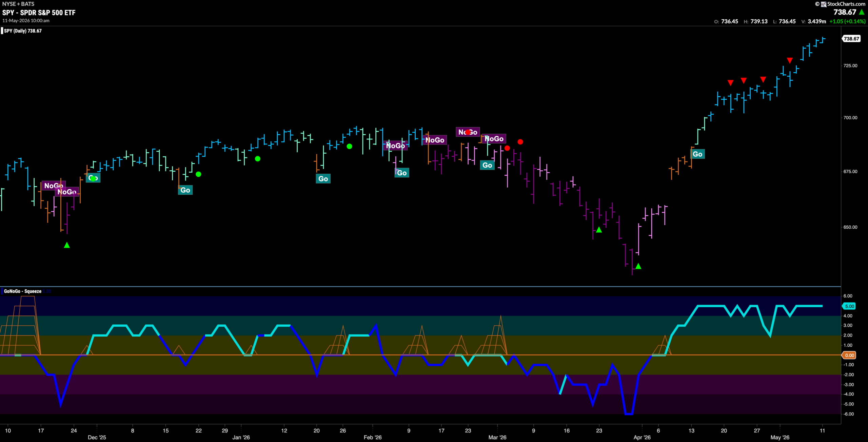Screen dimensions: 868x442
Task: Click the NoGo label covered by a red dot
Action: (x=468, y=132)
